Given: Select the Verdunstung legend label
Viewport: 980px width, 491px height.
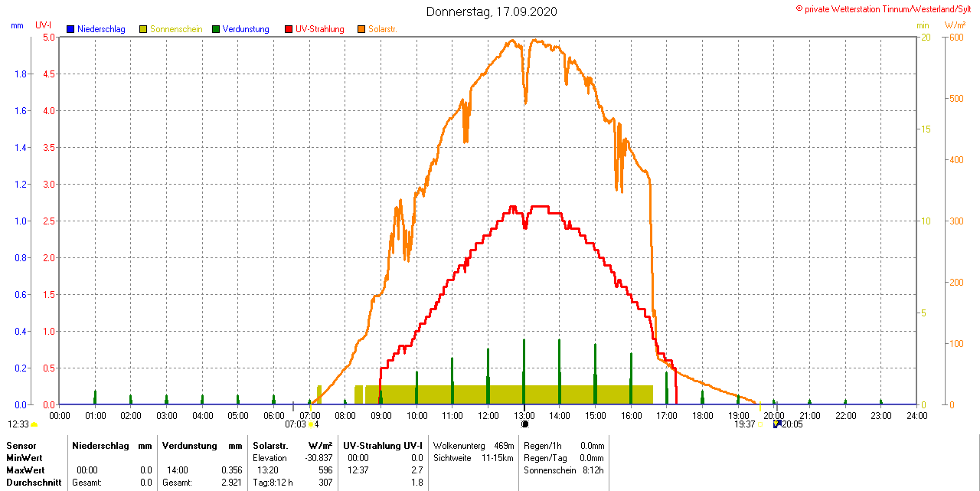Looking at the screenshot, I should coord(246,29).
